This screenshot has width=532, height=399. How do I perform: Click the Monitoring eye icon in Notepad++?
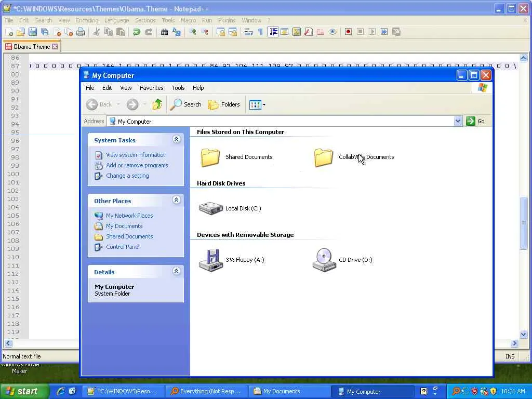coord(332,32)
